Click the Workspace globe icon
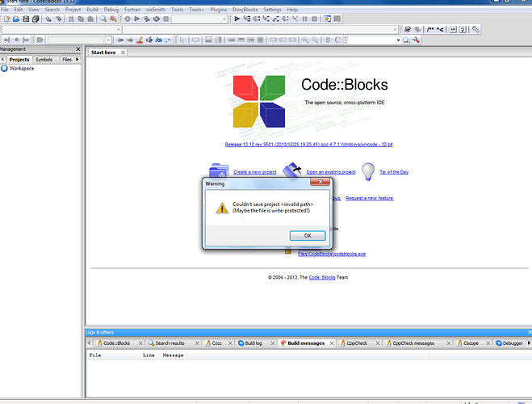Screen dimensions: 532x404 [4, 69]
